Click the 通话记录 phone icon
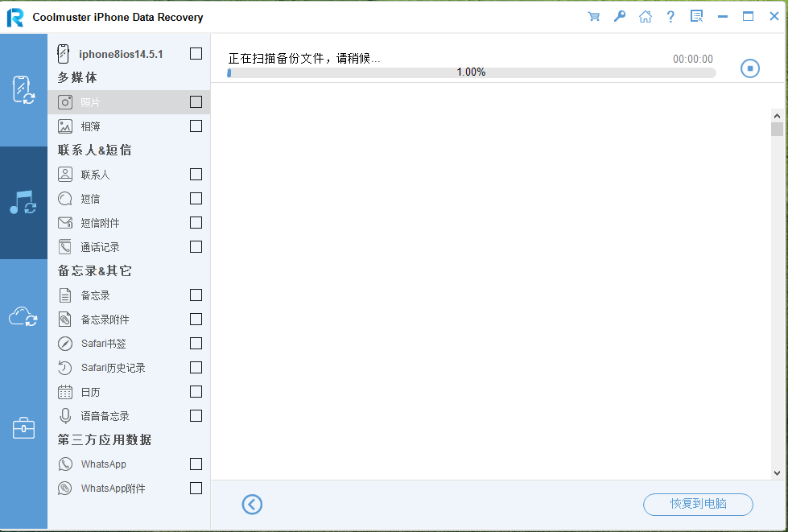The width and height of the screenshot is (788, 532). point(65,246)
